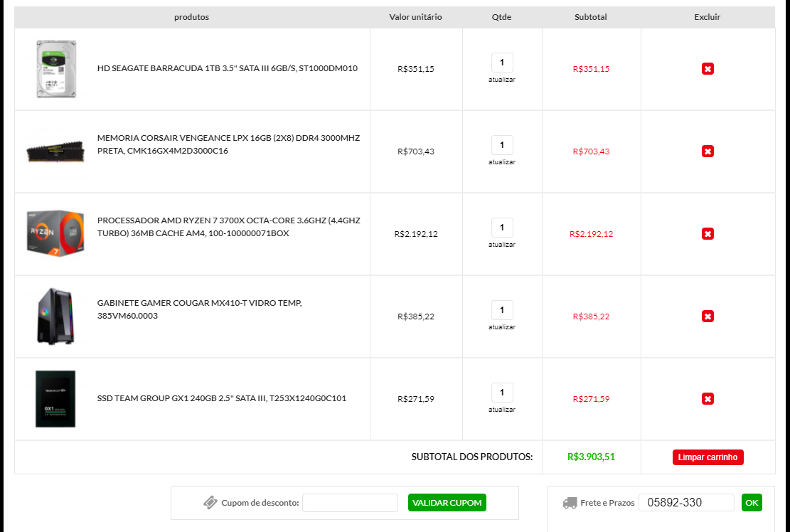Click quantity field for Cougar gabinete
Viewport: 790px width, 532px height.
click(502, 310)
